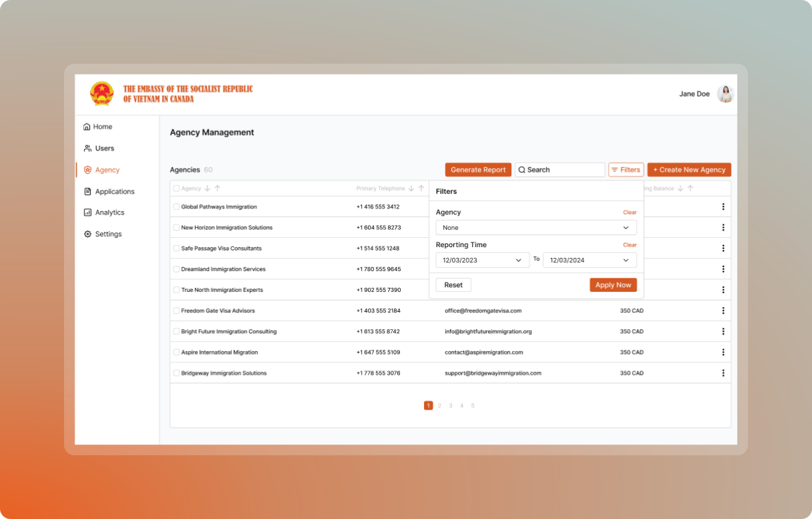Open the end date dropdown 12/03/2024
812x519 pixels.
point(589,260)
